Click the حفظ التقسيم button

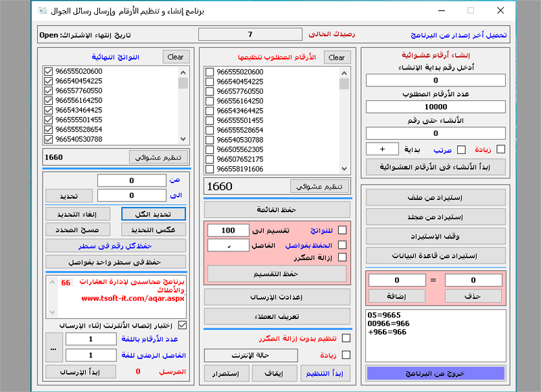277,274
